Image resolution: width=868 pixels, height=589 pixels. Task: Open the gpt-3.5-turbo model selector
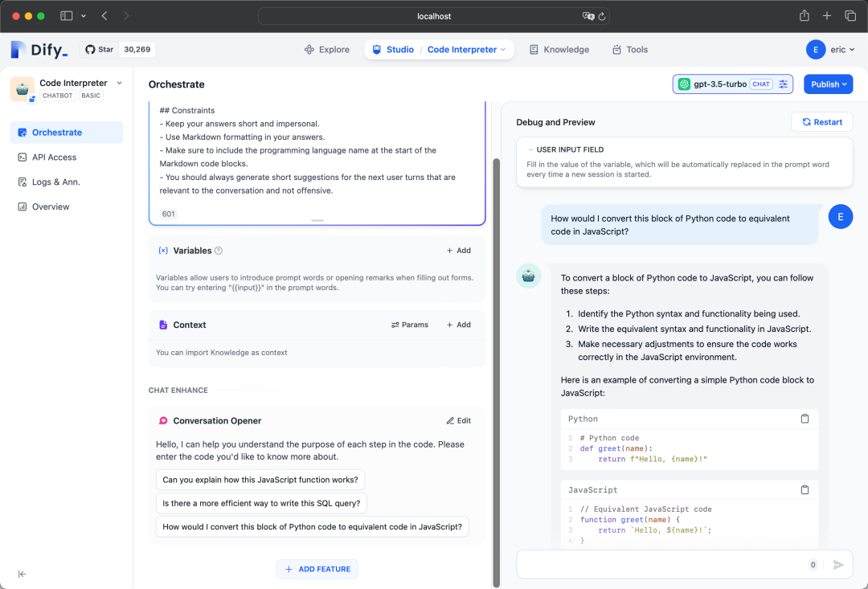click(x=733, y=84)
